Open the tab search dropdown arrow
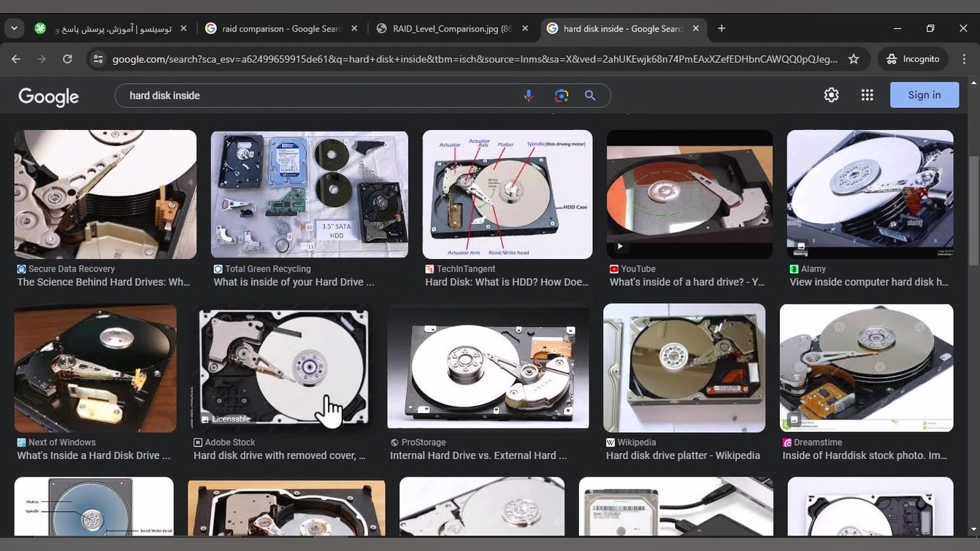Viewport: 980px width, 551px height. 14,28
